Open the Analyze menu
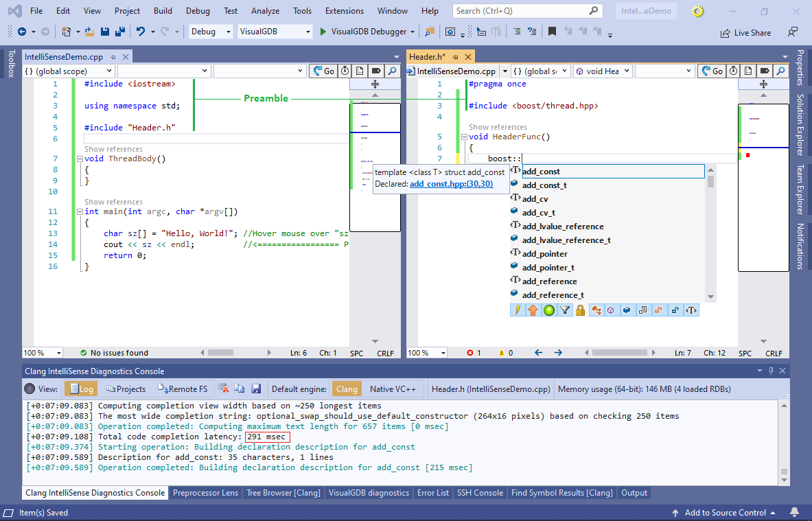The width and height of the screenshot is (812, 521). 265,11
